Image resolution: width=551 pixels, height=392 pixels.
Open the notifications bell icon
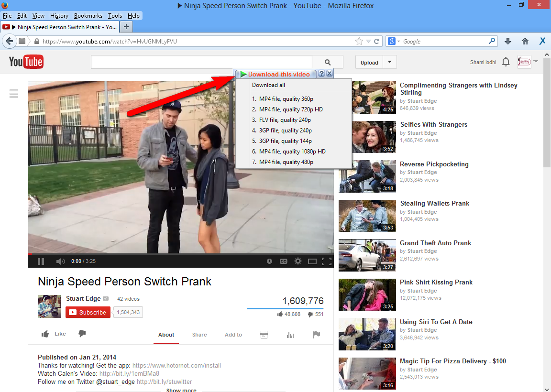506,62
